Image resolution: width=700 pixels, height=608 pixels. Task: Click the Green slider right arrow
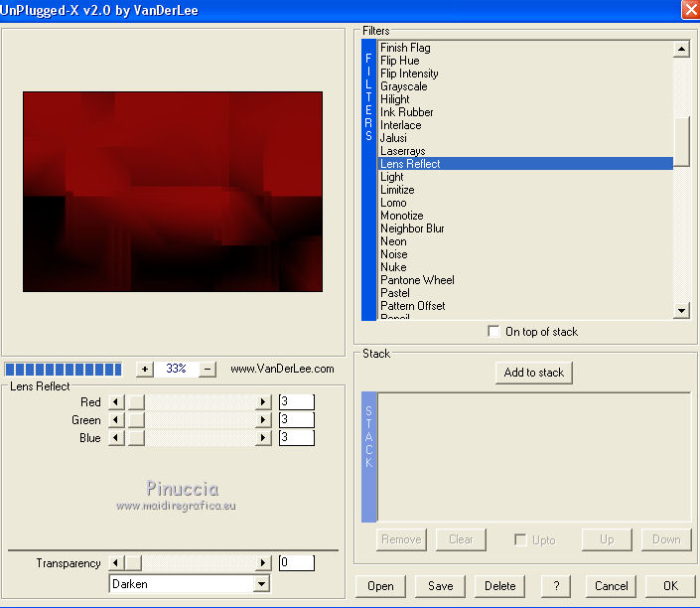(x=263, y=420)
